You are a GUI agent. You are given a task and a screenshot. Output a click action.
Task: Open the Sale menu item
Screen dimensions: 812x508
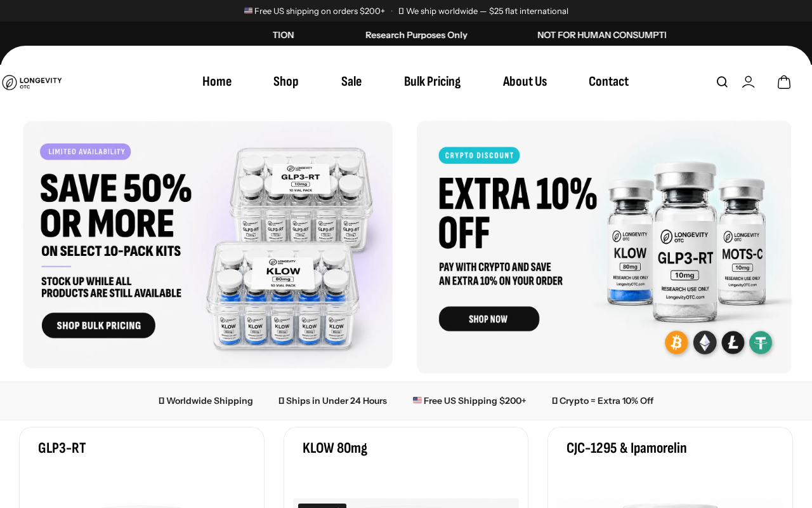(x=351, y=81)
